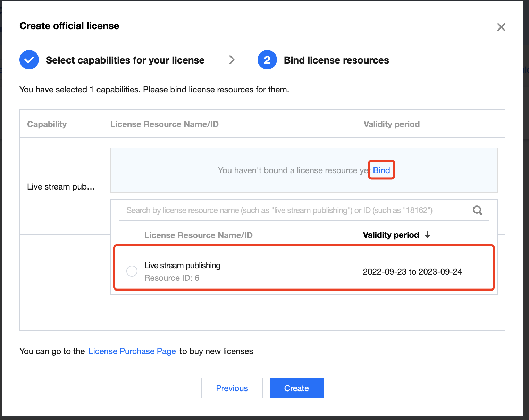Image resolution: width=529 pixels, height=420 pixels.
Task: Click the Live stream publishing resource name
Action: point(182,266)
